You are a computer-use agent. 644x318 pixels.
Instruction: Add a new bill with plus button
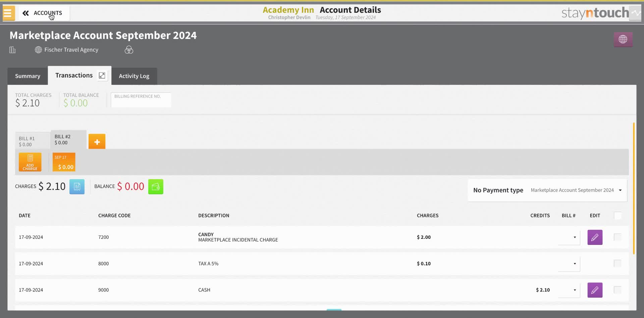[x=97, y=142]
